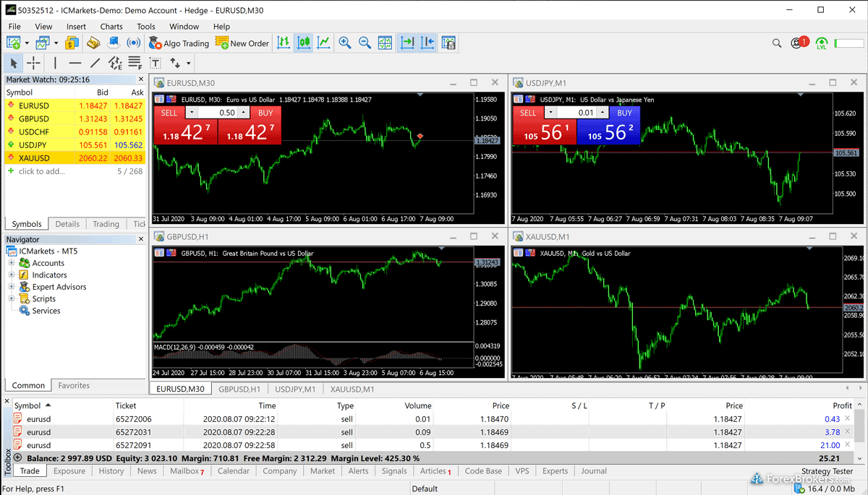
Task: Select the Fibonacci retracement tool
Action: coord(135,64)
